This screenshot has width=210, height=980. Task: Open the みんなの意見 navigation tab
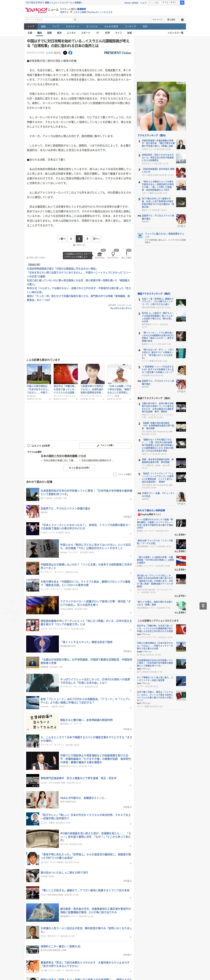click(x=111, y=27)
